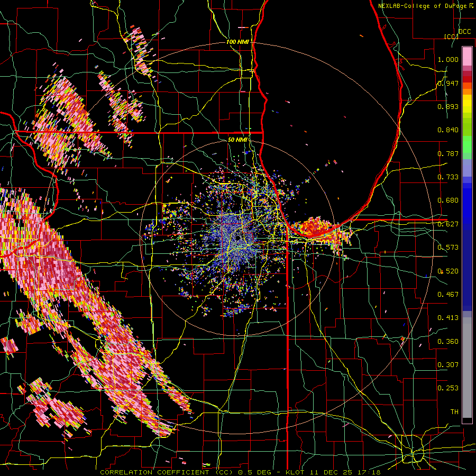476x476 pixels.
Task: Click the 100 NMI range ring label
Action: coord(237,42)
